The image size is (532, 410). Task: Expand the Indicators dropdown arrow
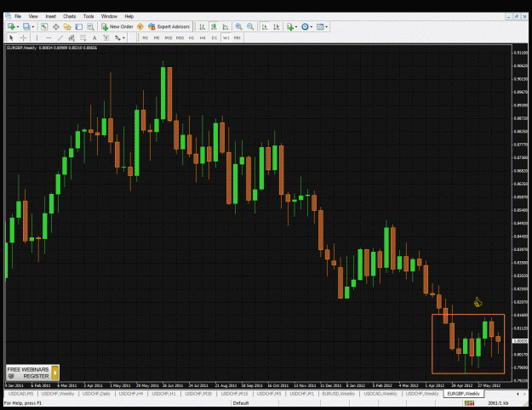tap(296, 26)
